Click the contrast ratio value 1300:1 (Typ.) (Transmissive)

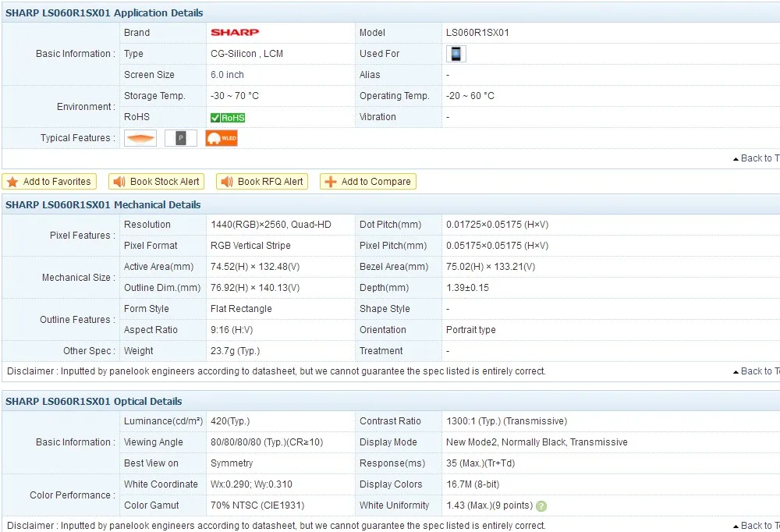pyautogui.click(x=507, y=421)
